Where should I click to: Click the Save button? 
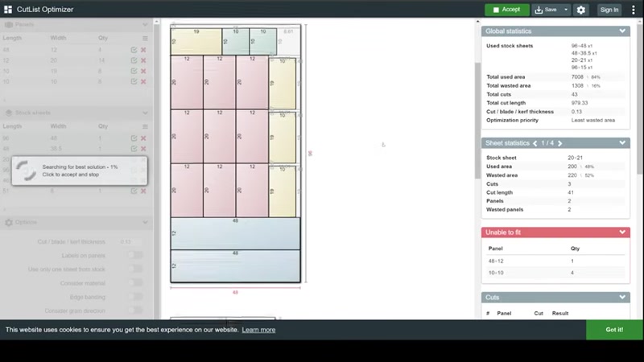click(546, 10)
